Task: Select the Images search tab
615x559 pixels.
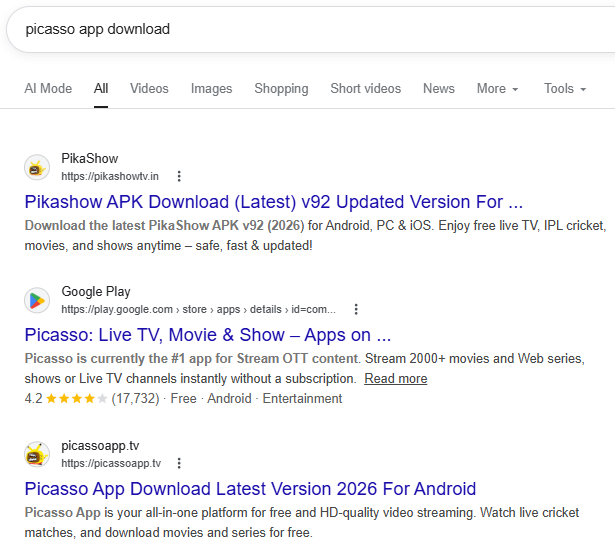Action: 211,88
